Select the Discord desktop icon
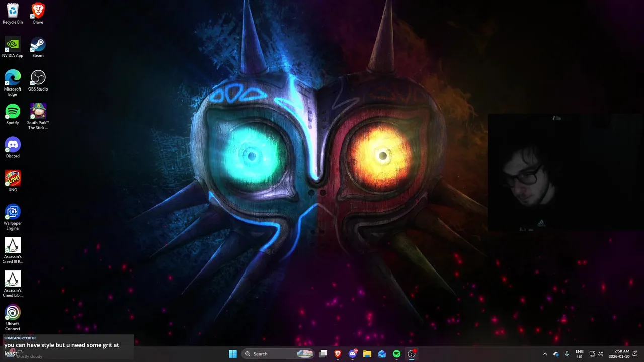 click(13, 148)
